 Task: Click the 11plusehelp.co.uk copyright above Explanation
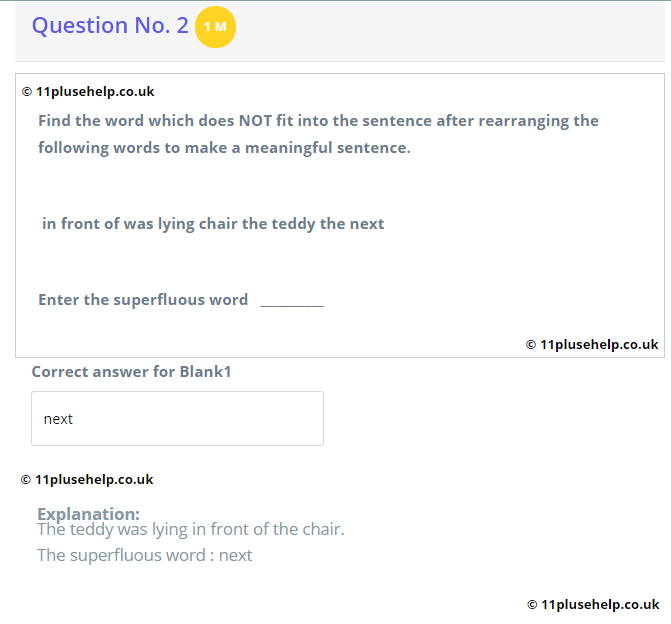87,479
